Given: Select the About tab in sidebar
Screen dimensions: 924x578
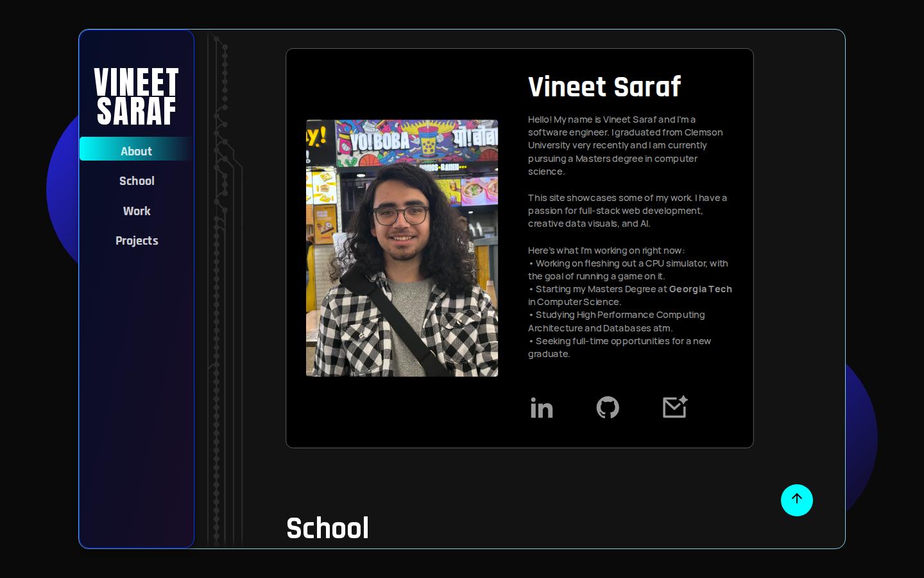Looking at the screenshot, I should pos(136,151).
